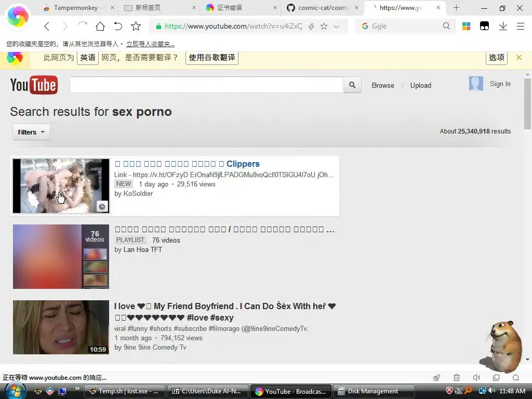Open the 9ine 9ine Comedy Tv channel link
Image resolution: width=532 pixels, height=399 pixels.
tap(155, 348)
